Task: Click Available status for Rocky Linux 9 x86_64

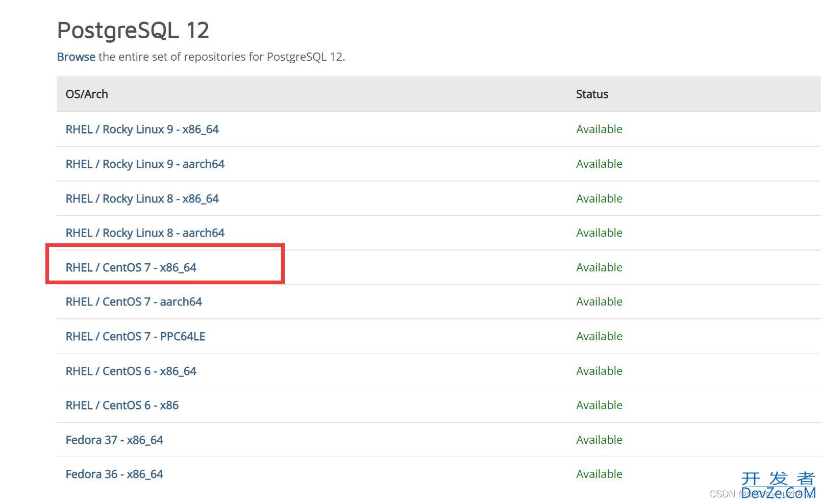Action: 599,129
